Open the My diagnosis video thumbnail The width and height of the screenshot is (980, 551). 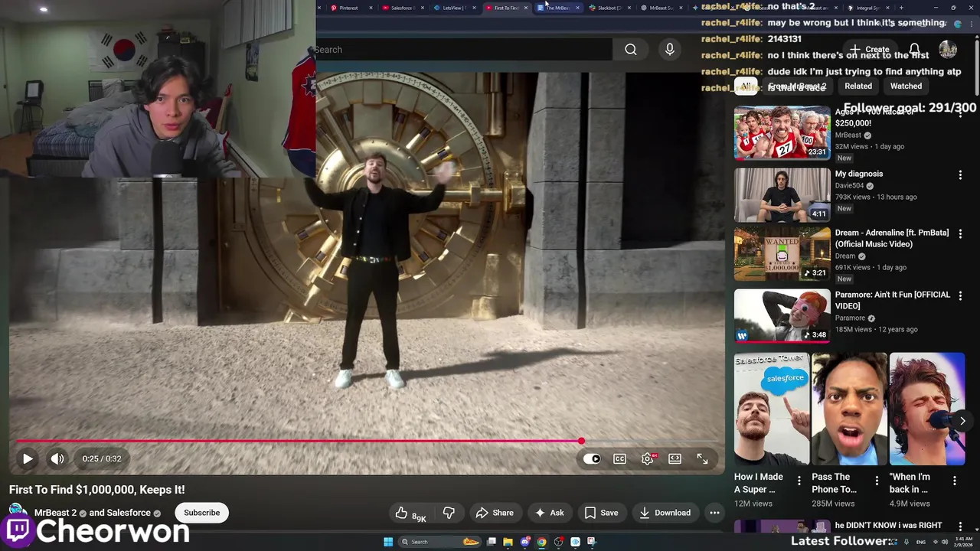click(x=782, y=194)
